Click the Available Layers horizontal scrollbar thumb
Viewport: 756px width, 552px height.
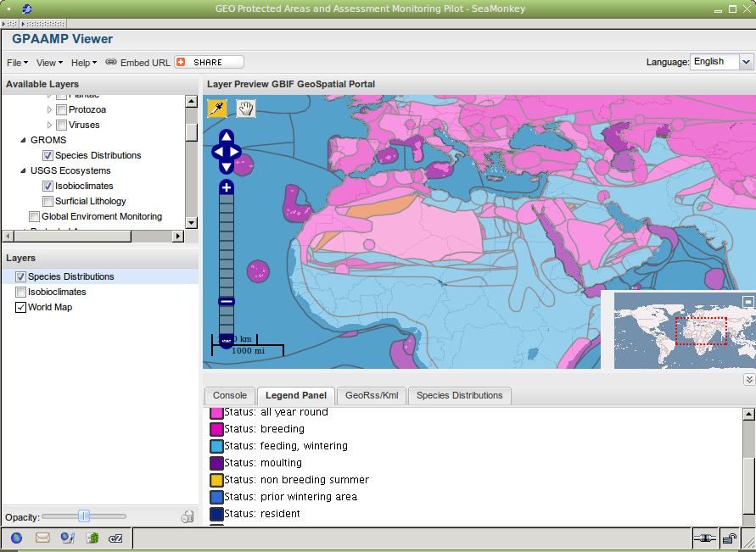[72, 236]
